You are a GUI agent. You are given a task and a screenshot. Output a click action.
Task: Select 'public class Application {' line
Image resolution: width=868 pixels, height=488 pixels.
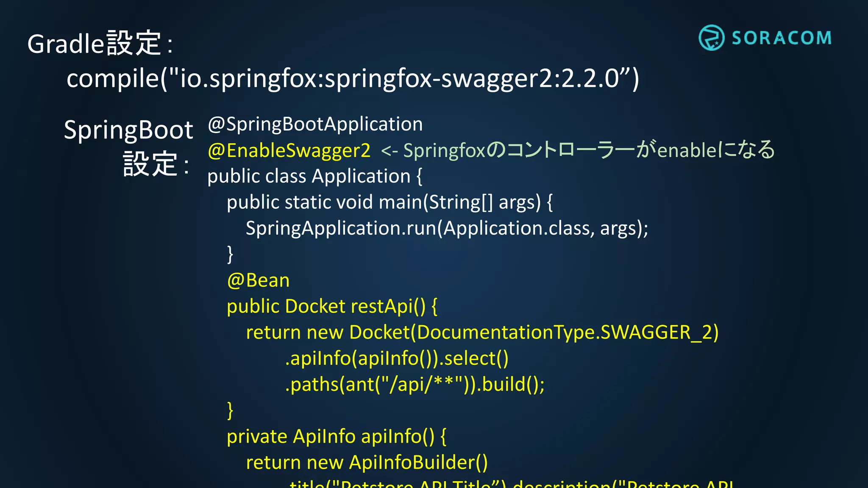(x=315, y=177)
